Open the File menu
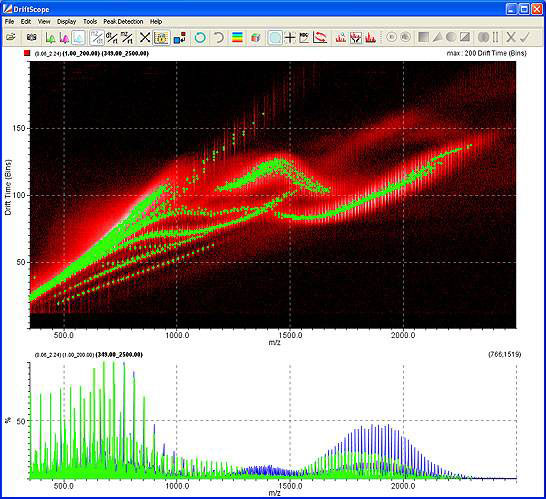 (9, 22)
